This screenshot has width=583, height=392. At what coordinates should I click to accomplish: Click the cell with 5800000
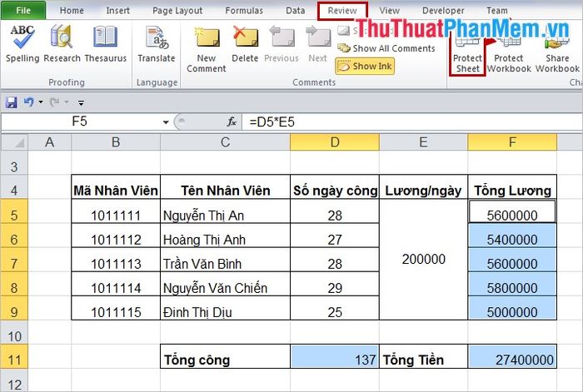[512, 284]
